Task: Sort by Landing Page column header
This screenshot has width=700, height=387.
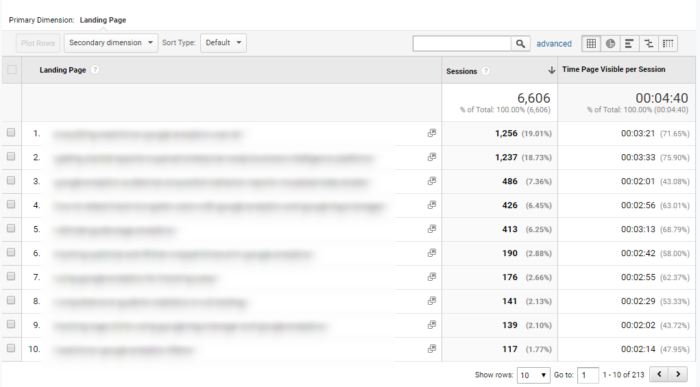Action: tap(62, 70)
